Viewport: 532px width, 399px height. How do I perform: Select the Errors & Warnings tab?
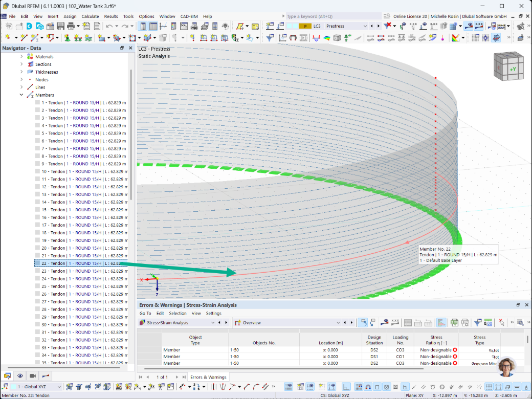click(x=208, y=377)
